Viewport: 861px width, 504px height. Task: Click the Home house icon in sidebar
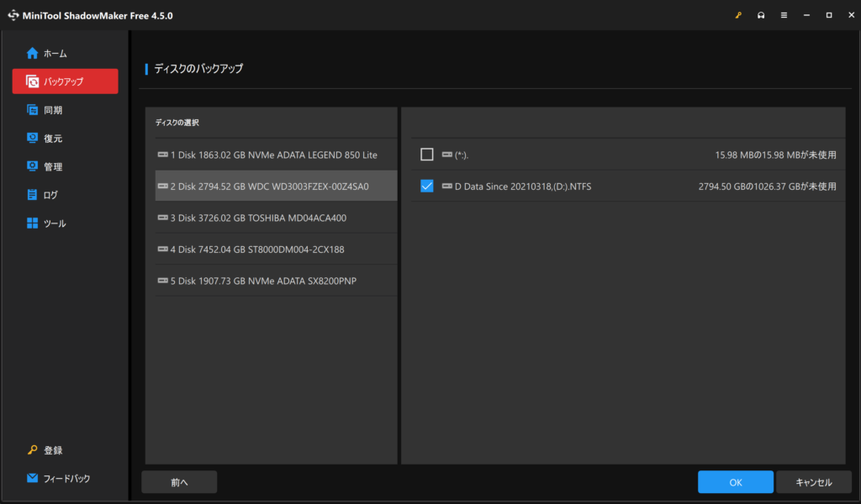coord(33,53)
